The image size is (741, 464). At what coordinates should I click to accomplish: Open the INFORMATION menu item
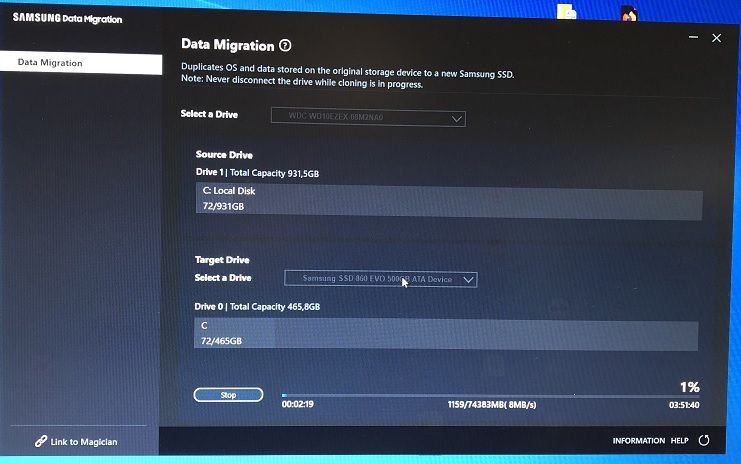coord(638,440)
